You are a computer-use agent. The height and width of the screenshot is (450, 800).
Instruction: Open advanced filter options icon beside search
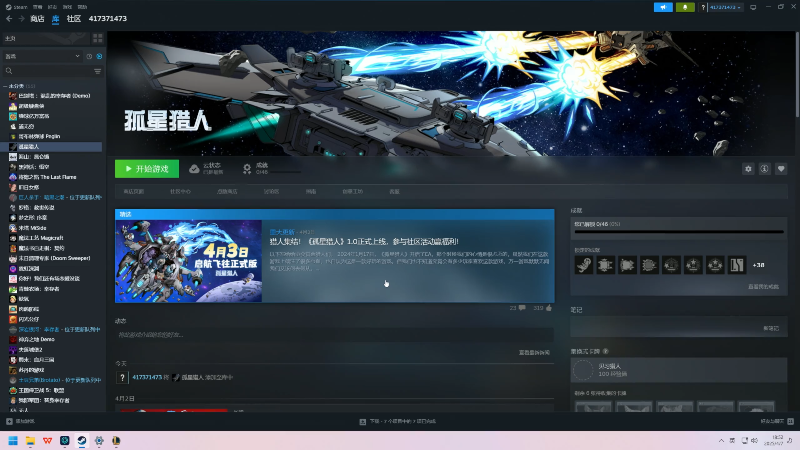[97, 71]
